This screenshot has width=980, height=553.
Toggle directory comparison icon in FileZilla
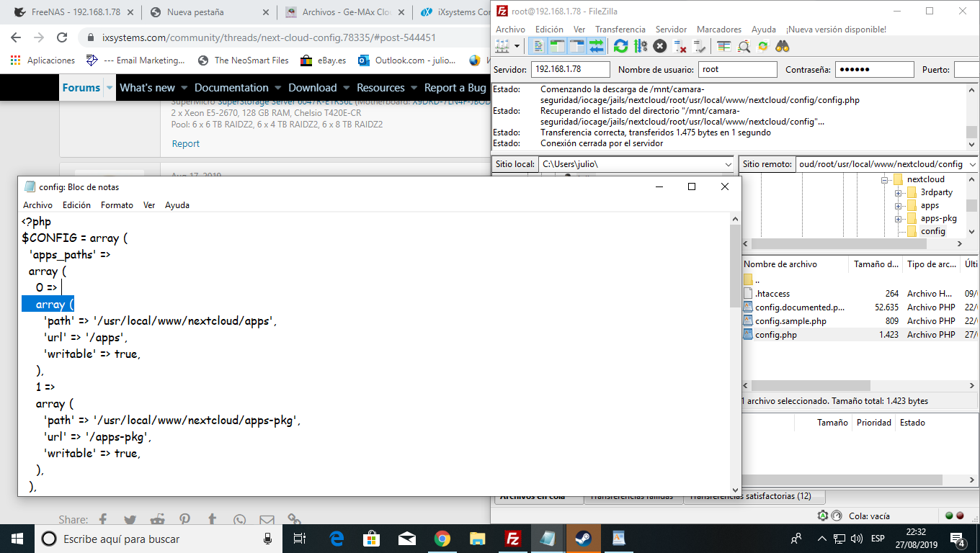(x=744, y=46)
